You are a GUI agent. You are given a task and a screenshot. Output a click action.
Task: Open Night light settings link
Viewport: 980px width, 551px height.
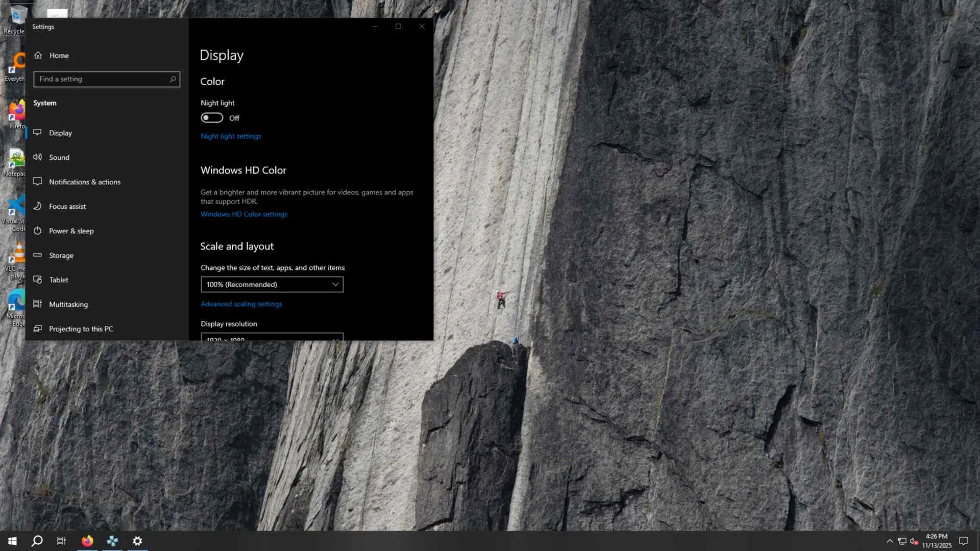(231, 136)
